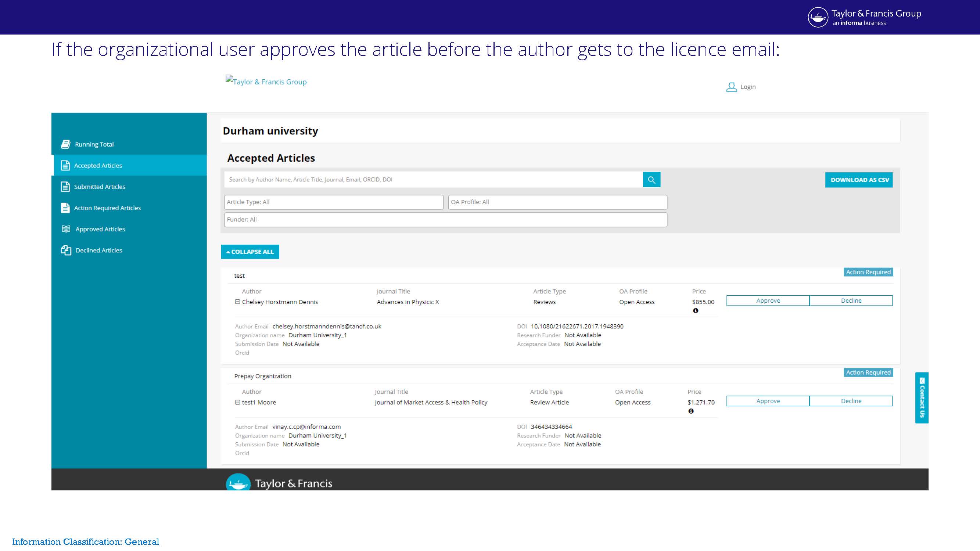Click Action Required badge on Prepay Organization
The height and width of the screenshot is (551, 980).
coord(868,372)
